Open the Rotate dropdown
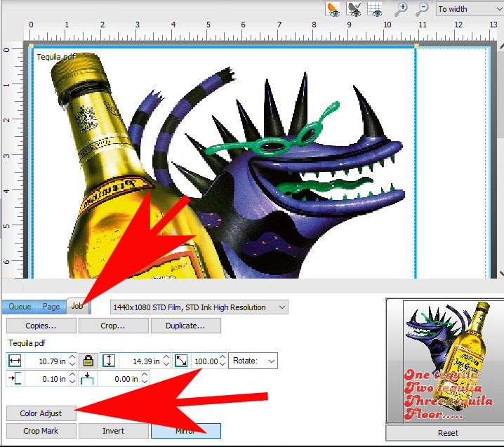 click(x=253, y=361)
